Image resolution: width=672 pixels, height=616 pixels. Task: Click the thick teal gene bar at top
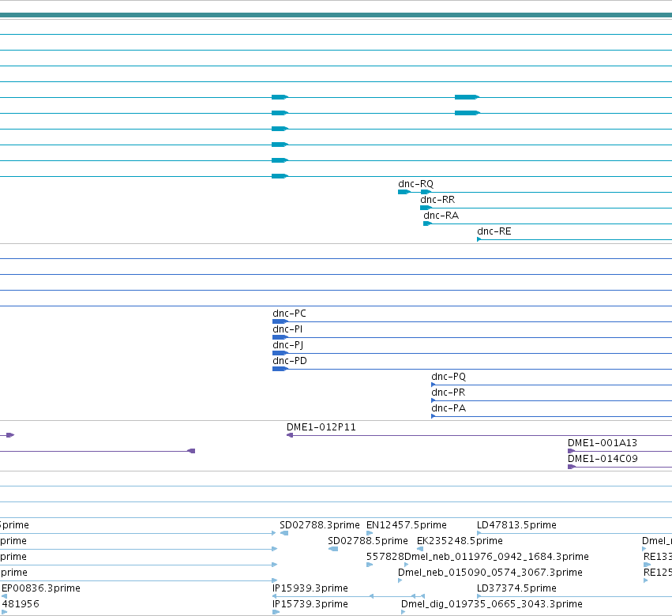[x=336, y=16]
